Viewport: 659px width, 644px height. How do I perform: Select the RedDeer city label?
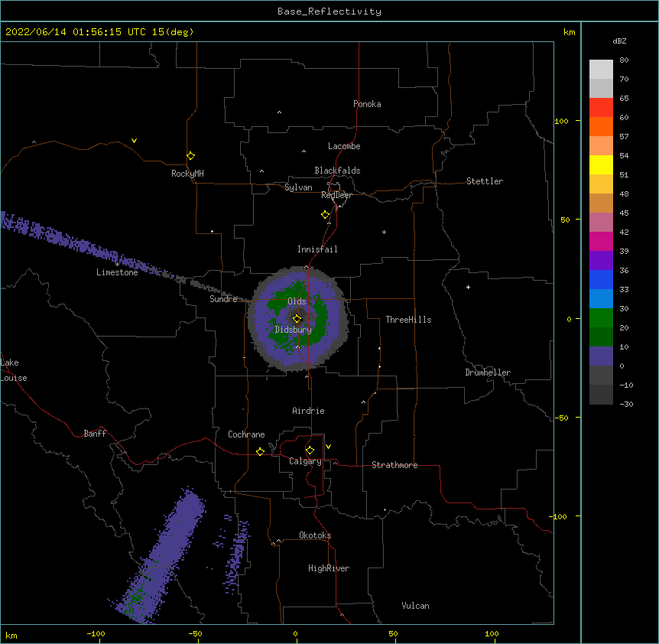click(336, 195)
